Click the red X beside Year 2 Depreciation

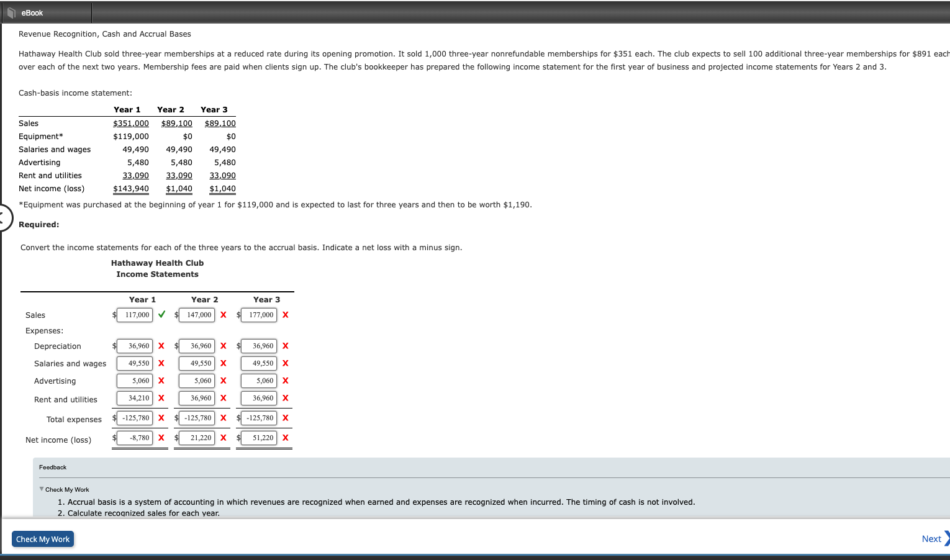(x=224, y=346)
